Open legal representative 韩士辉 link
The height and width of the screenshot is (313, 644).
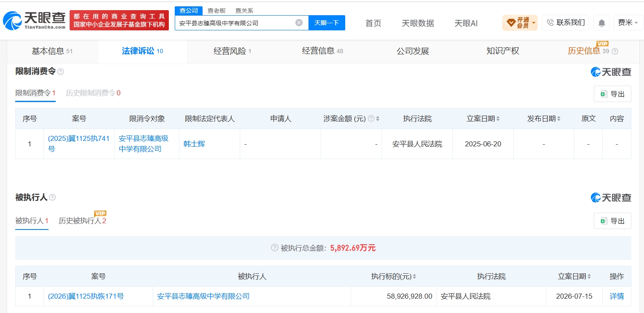194,144
